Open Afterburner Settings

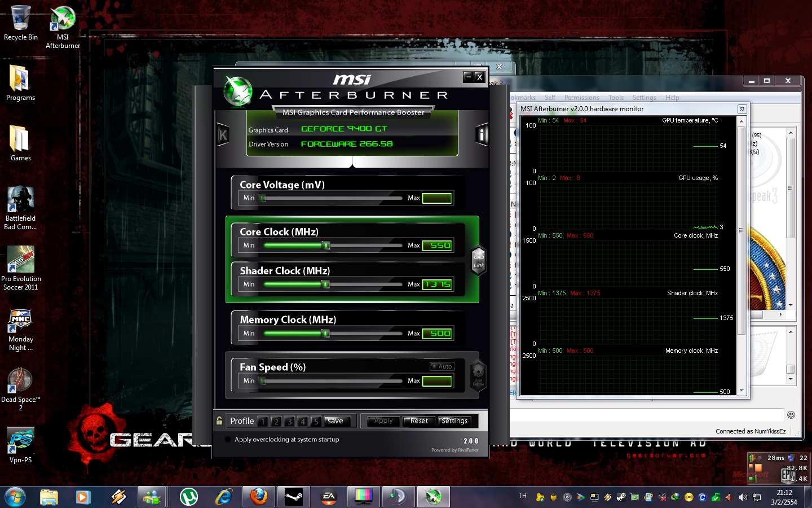tap(454, 421)
